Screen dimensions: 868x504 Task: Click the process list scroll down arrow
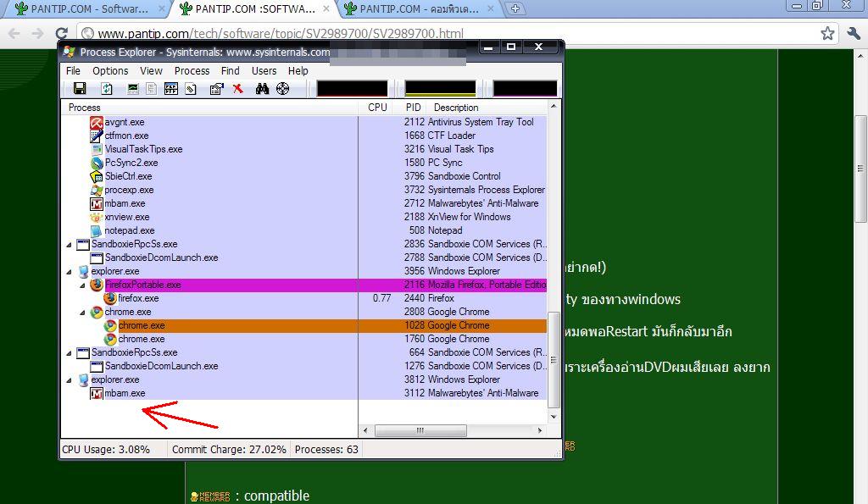tap(553, 417)
